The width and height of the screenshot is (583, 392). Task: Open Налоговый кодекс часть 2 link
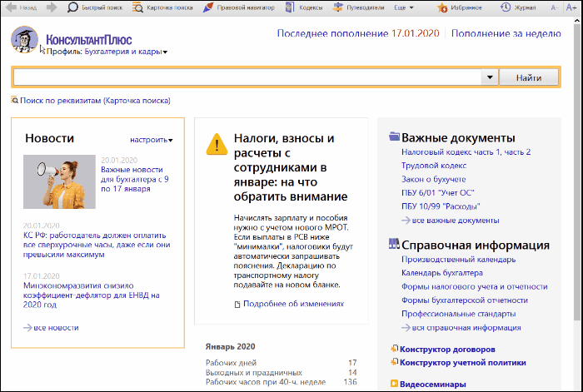[x=517, y=152]
